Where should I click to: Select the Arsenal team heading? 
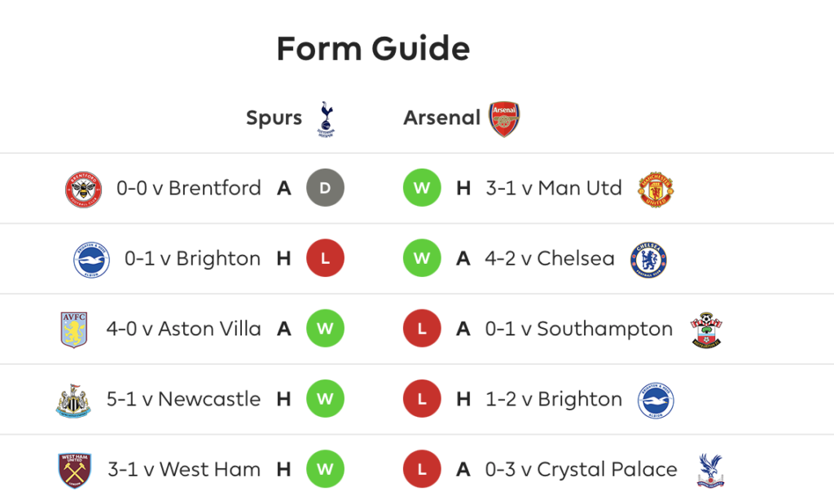click(441, 117)
